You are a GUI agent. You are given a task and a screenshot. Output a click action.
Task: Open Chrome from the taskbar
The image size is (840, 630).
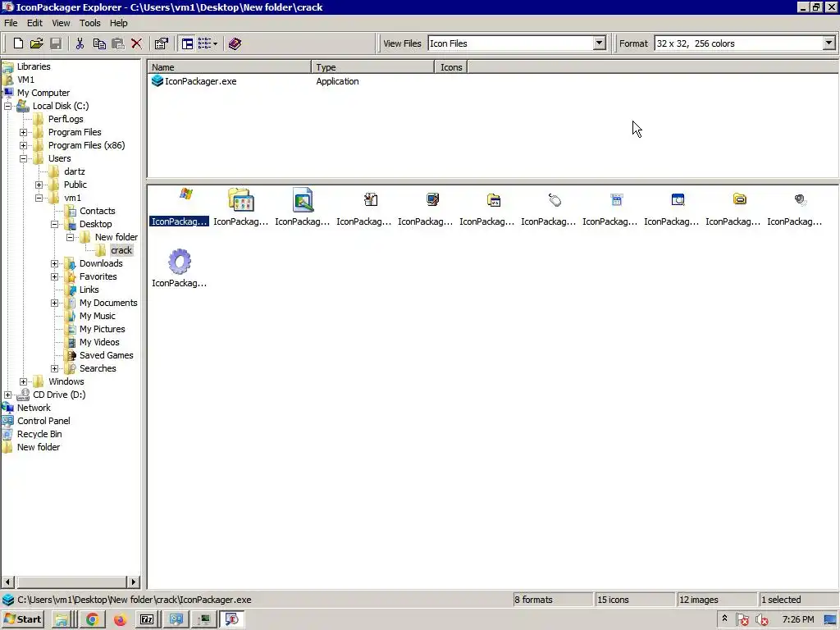point(92,619)
